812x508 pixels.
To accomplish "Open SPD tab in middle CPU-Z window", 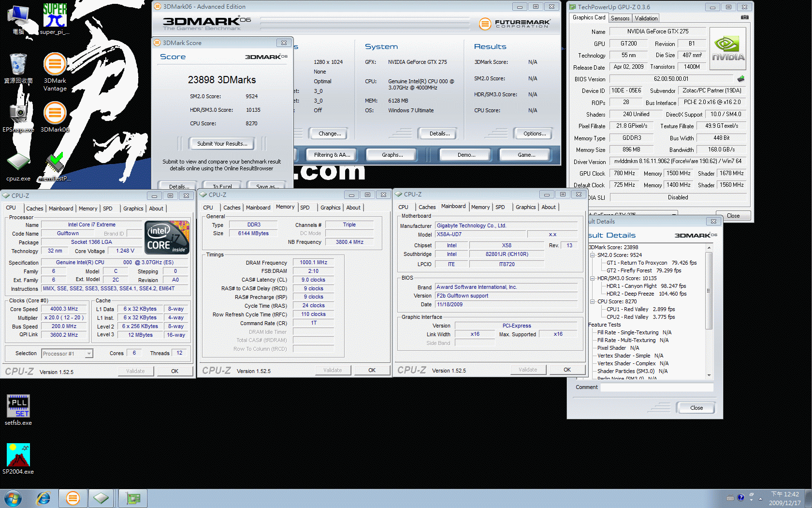I will [305, 208].
